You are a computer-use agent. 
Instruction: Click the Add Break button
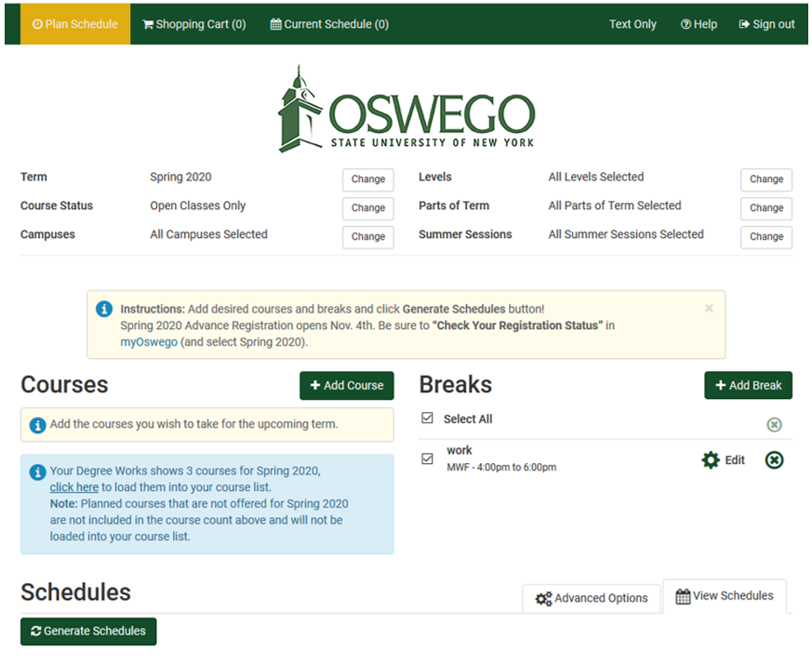749,386
